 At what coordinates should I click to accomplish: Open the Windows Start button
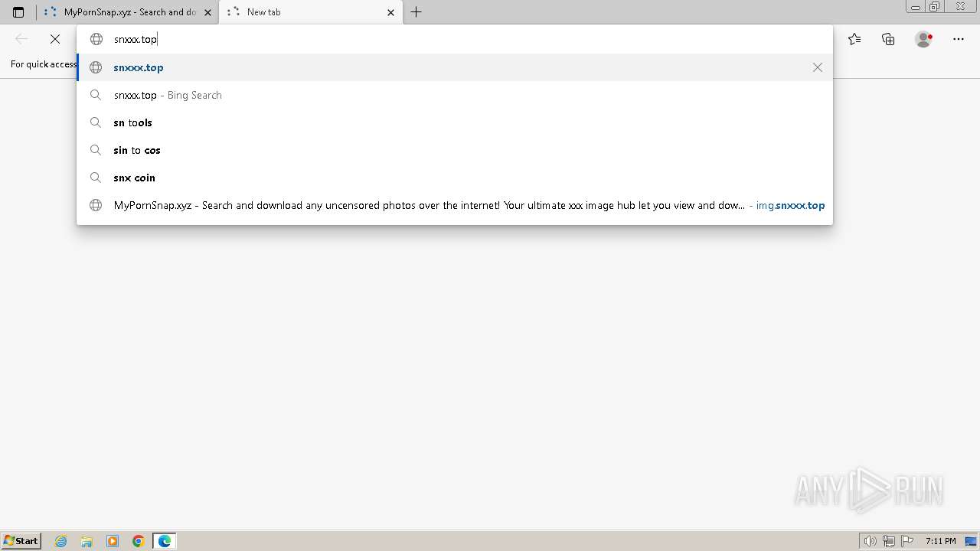pos(21,541)
